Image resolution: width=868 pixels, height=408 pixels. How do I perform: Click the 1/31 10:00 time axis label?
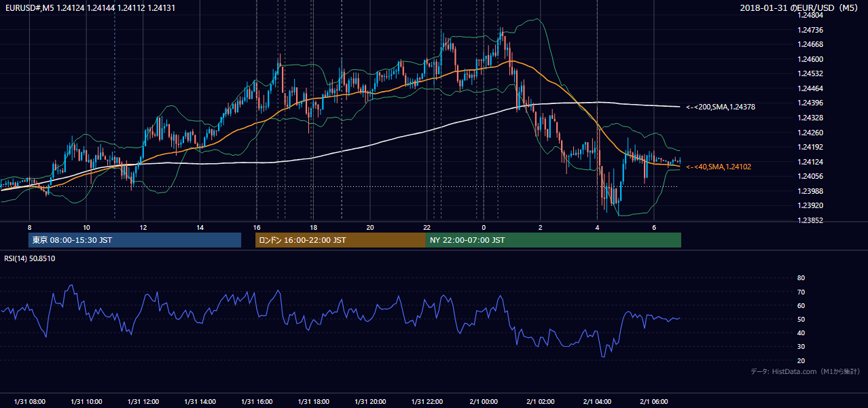86,402
